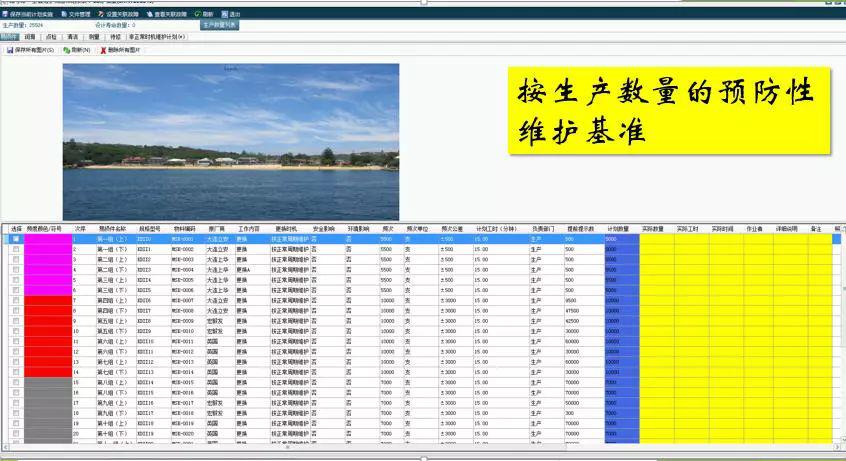Click the 易损件名称 column header

[113, 229]
